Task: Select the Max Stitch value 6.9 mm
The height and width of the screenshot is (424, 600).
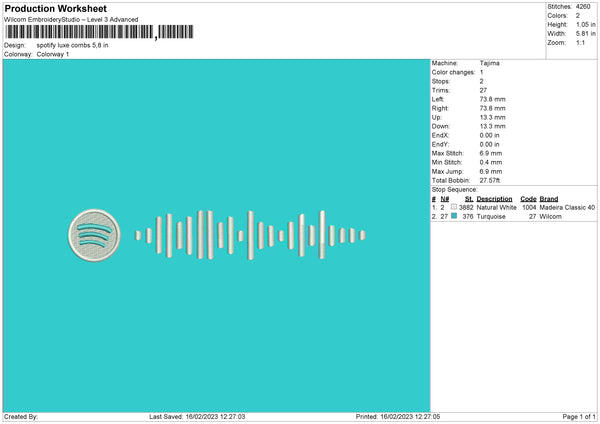Action: [x=491, y=153]
